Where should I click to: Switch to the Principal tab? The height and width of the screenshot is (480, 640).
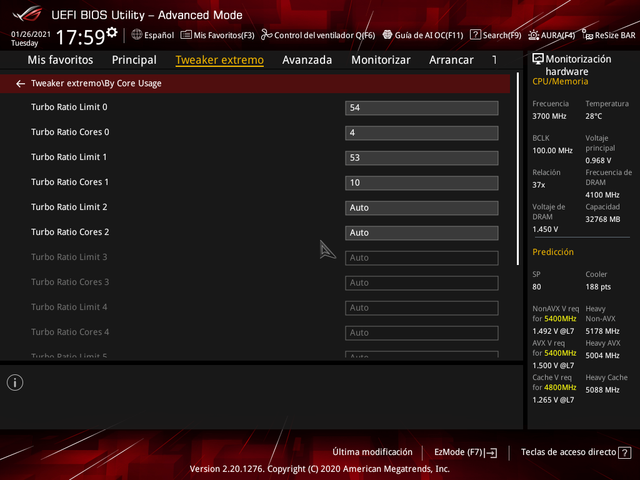134,60
